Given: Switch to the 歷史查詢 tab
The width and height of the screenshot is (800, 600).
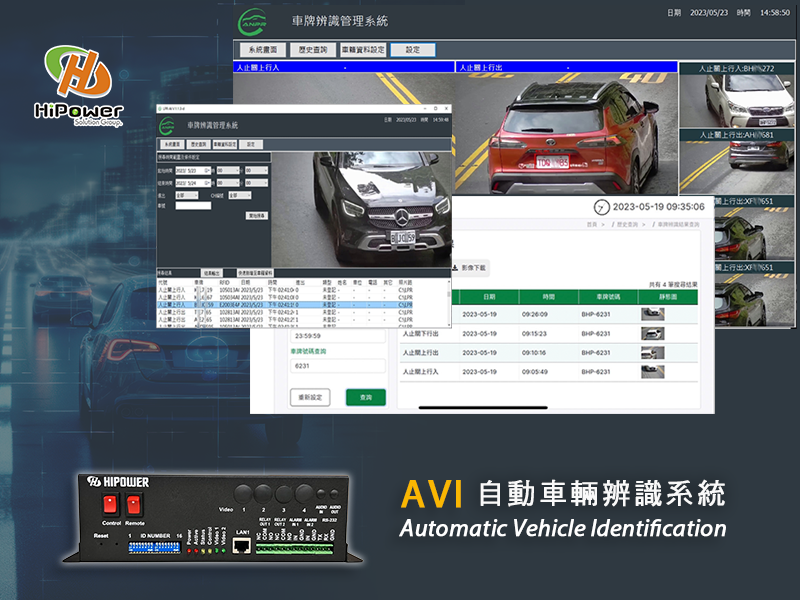Looking at the screenshot, I should click(313, 48).
